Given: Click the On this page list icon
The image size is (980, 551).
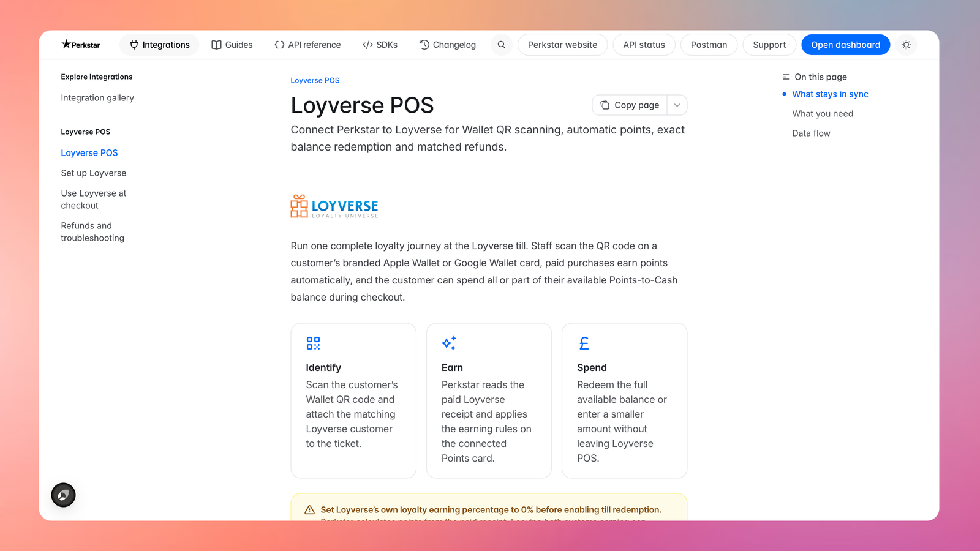Looking at the screenshot, I should click(786, 77).
